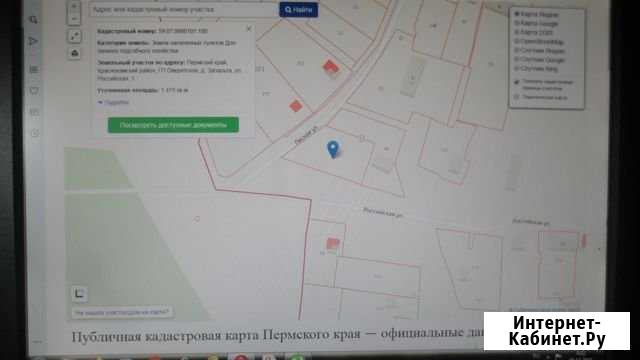Click the page heading 'Публичная кадастровая карта Пермского края'

[216, 336]
